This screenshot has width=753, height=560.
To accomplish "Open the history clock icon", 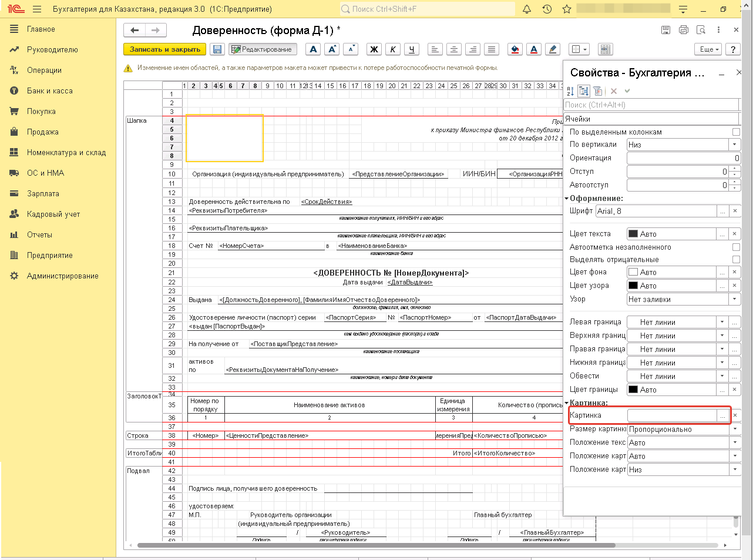I will [547, 9].
